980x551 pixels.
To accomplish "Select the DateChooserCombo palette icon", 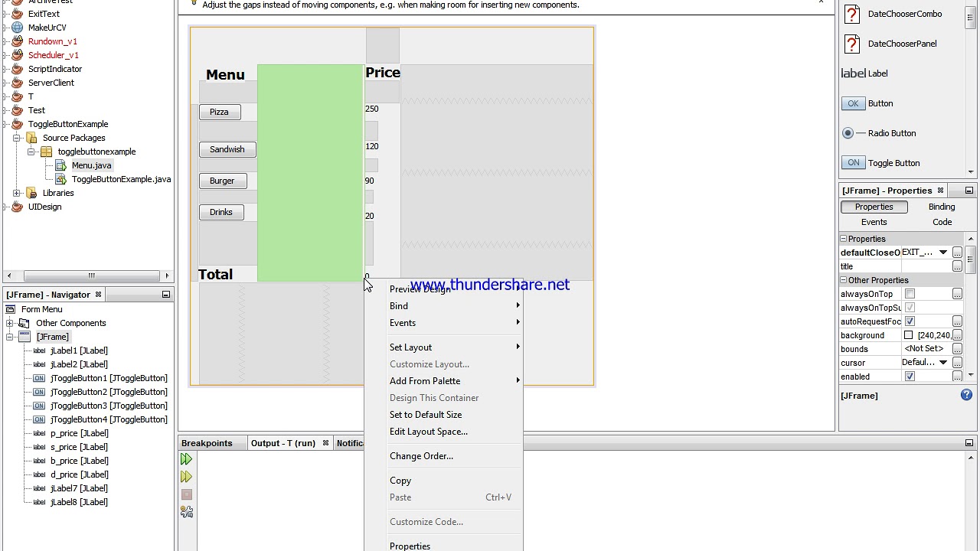I will point(851,15).
